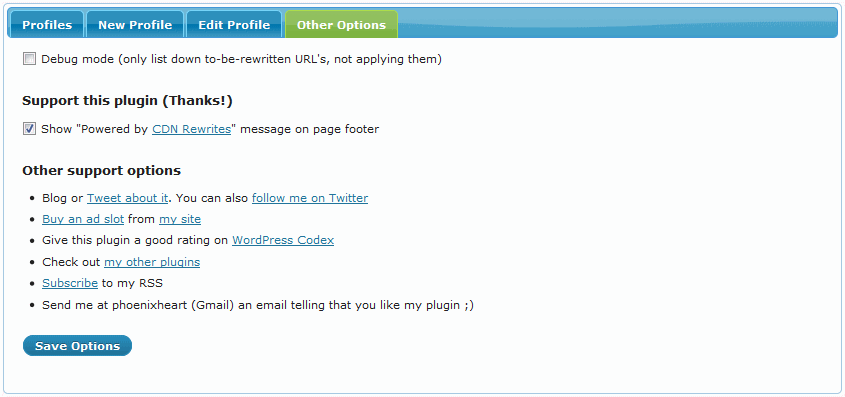Viewport: 845px width, 397px height.
Task: Go to the Edit Profile tab
Action: (234, 25)
